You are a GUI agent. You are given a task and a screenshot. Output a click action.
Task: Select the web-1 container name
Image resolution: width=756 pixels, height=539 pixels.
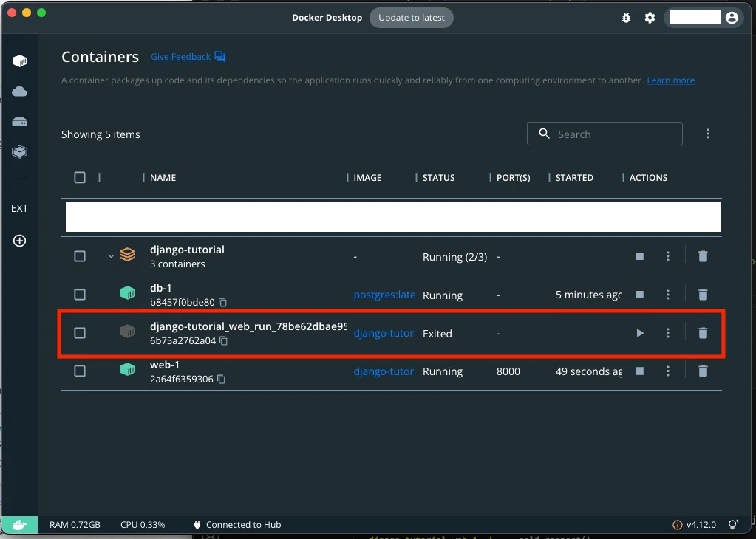coord(164,365)
